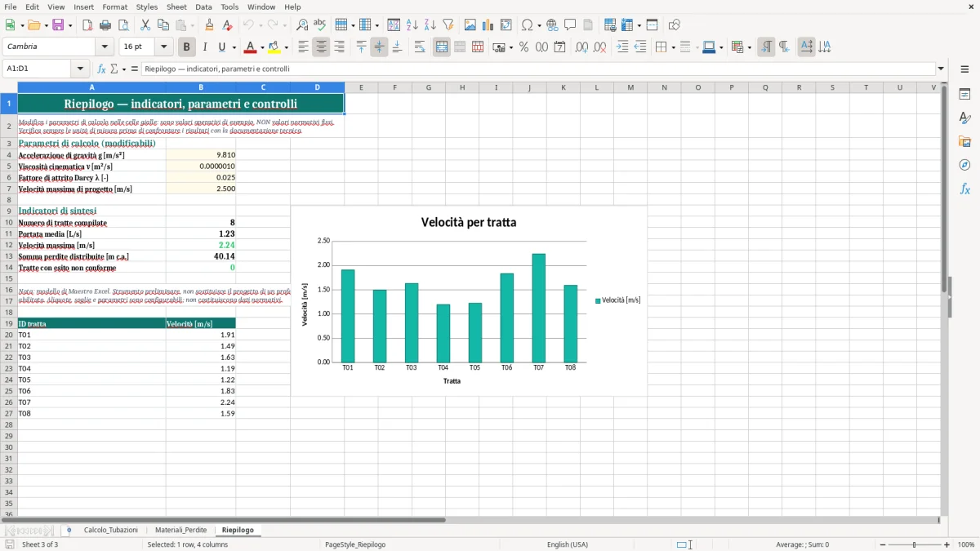980x551 pixels.
Task: Apply yellow background color swatch
Action: tap(274, 47)
